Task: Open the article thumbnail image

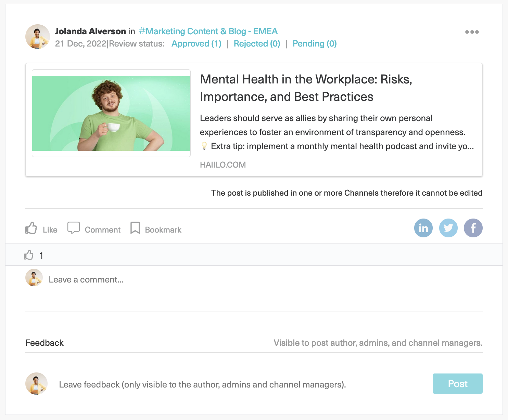Action: (111, 113)
